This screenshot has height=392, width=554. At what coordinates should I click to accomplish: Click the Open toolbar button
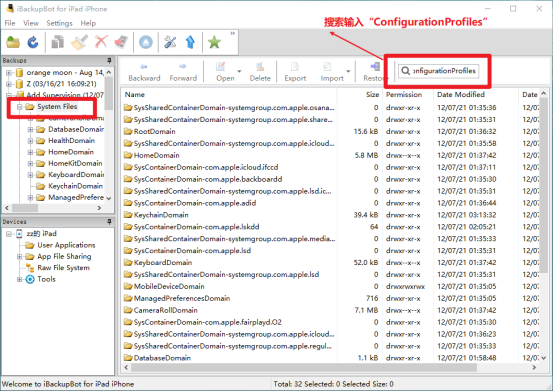pyautogui.click(x=225, y=72)
